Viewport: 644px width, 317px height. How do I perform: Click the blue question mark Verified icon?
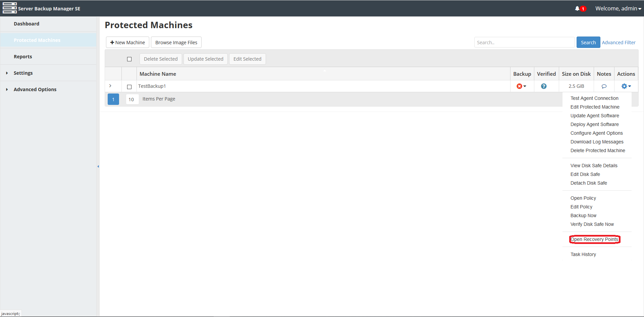tap(544, 86)
